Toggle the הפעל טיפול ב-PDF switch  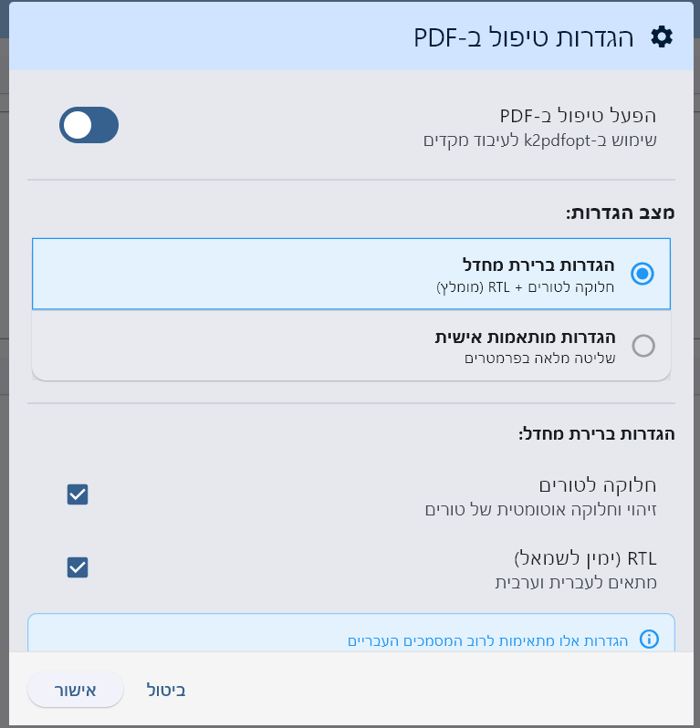(89, 125)
